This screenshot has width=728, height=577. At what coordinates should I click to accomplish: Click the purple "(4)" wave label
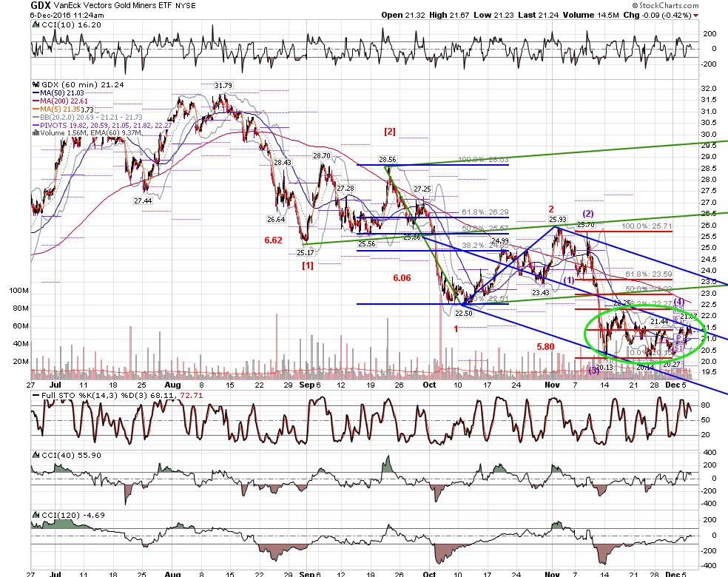(678, 301)
